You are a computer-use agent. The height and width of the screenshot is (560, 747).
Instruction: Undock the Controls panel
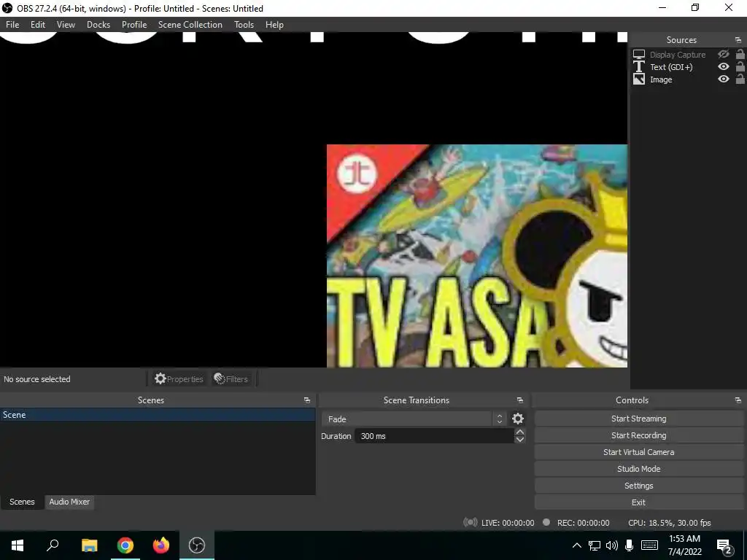pos(738,400)
